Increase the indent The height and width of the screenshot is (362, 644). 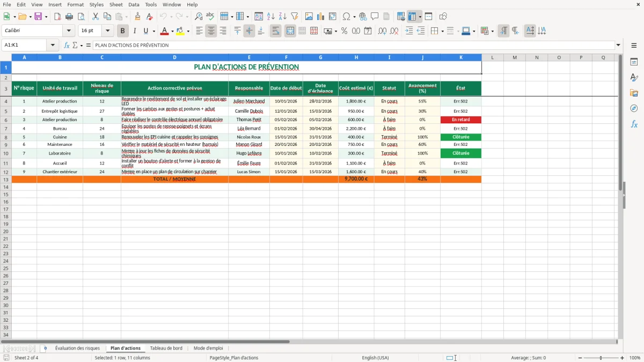(x=409, y=31)
